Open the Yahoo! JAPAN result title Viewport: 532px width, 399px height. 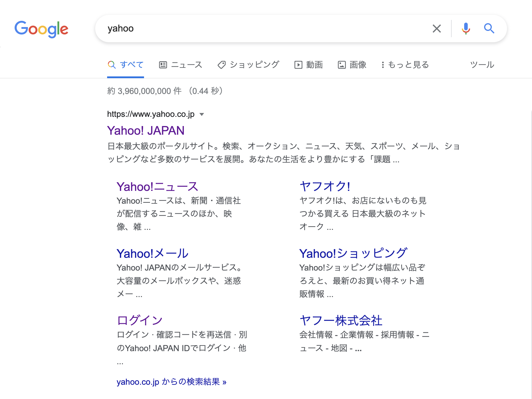tap(146, 131)
